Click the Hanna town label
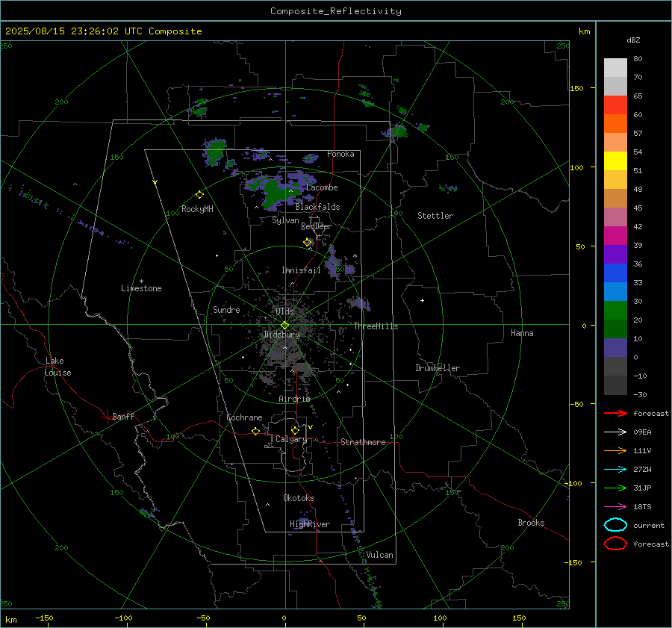 pyautogui.click(x=522, y=333)
